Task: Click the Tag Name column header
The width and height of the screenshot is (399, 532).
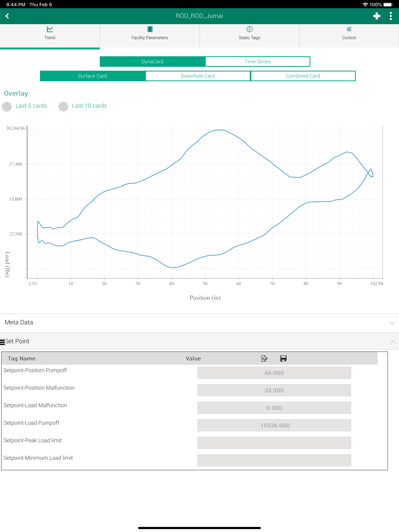Action: coord(22,358)
